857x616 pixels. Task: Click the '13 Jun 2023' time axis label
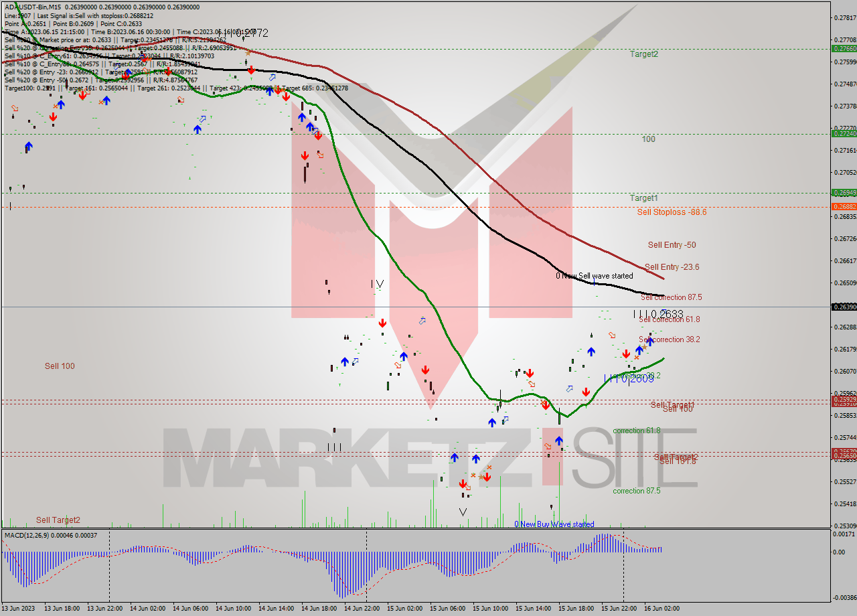[x=18, y=609]
